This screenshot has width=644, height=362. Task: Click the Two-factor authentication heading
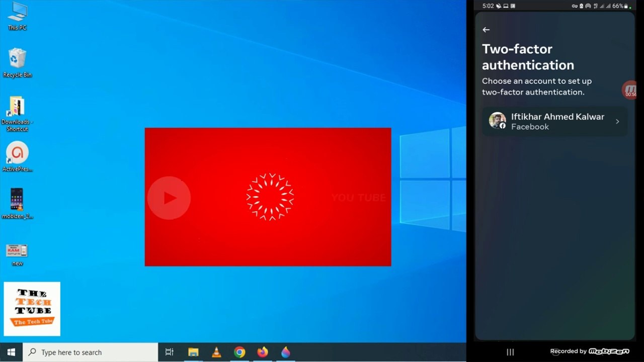[x=528, y=57]
